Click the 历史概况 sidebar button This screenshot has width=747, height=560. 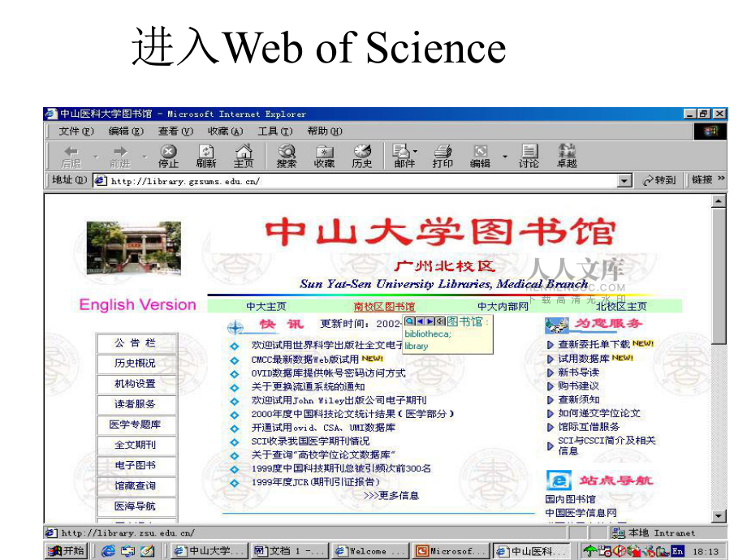pos(136,364)
